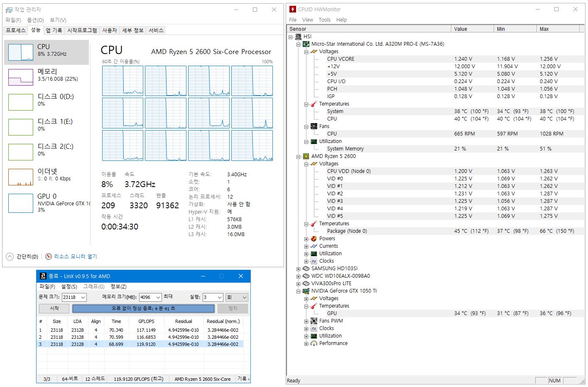Click the Currents icon under AMD Ryzen

coord(314,246)
